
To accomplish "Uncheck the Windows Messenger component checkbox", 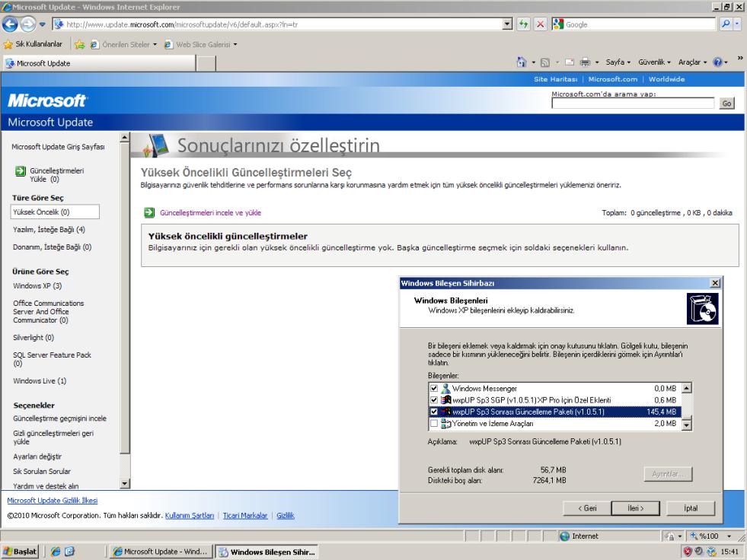I will [434, 388].
